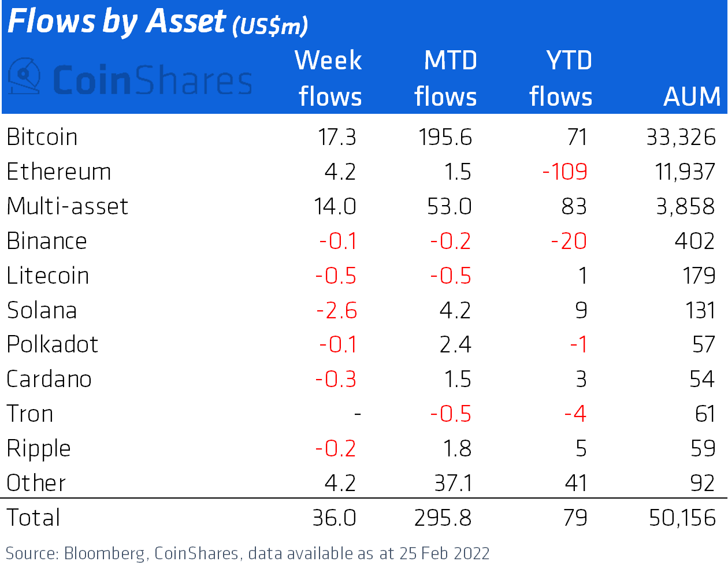Click the CoinShares logo icon

24,77
